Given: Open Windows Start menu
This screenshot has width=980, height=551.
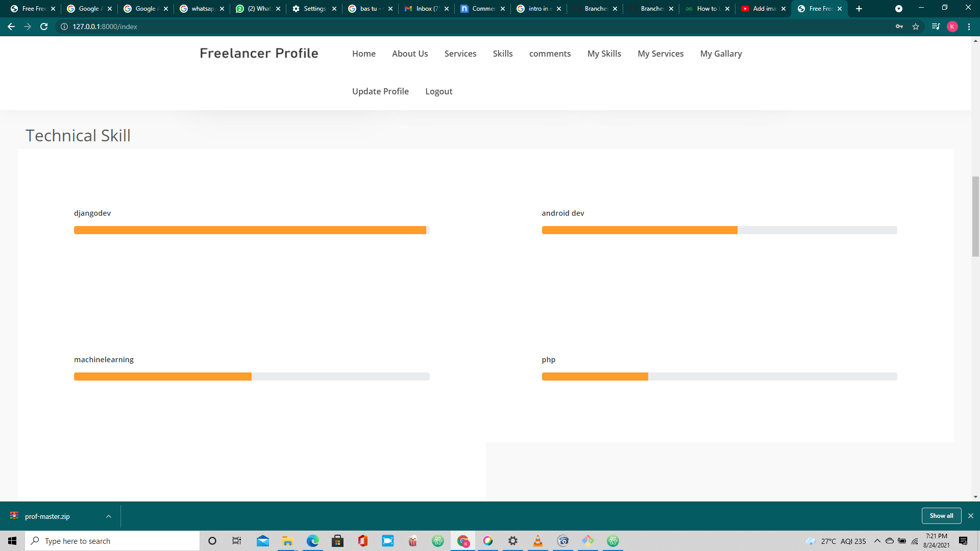Looking at the screenshot, I should click(12, 541).
